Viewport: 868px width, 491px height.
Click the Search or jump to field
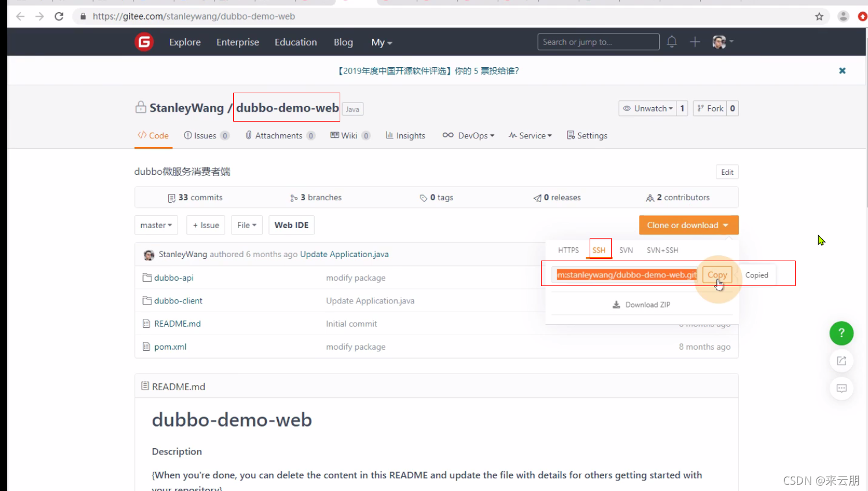point(598,42)
